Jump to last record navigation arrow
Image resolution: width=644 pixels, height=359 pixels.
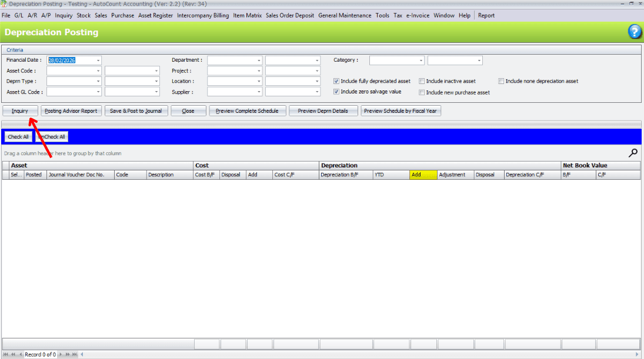pyautogui.click(x=75, y=354)
